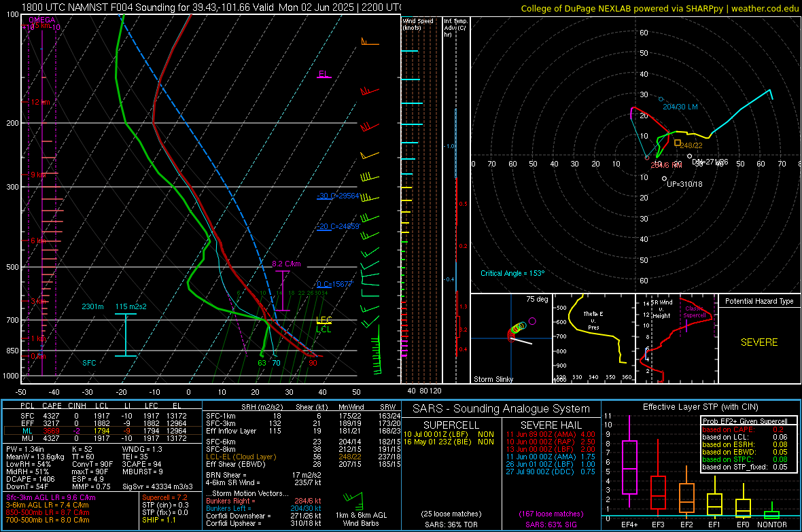
Task: Click 'WNDG = 1.3' value
Action: 142,449
